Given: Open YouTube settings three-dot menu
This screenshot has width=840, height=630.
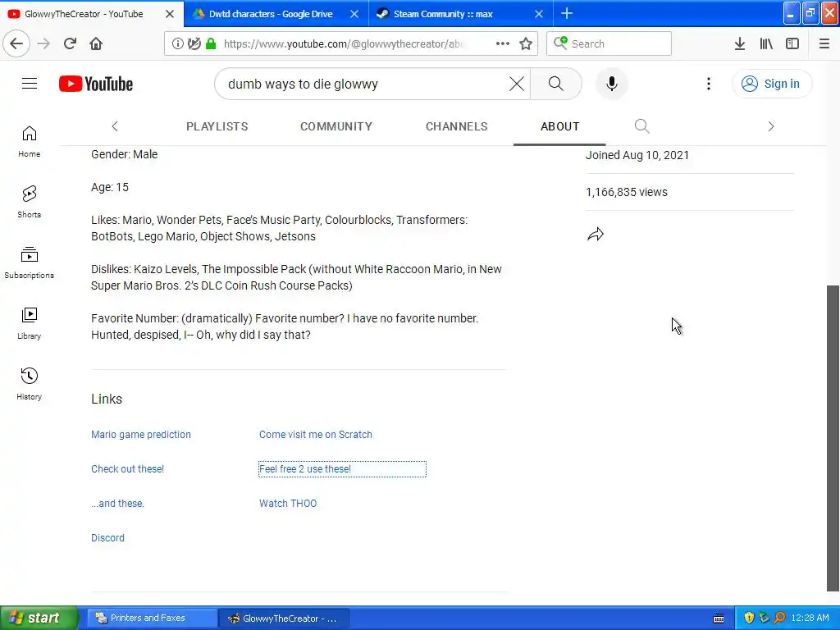Looking at the screenshot, I should (x=708, y=84).
